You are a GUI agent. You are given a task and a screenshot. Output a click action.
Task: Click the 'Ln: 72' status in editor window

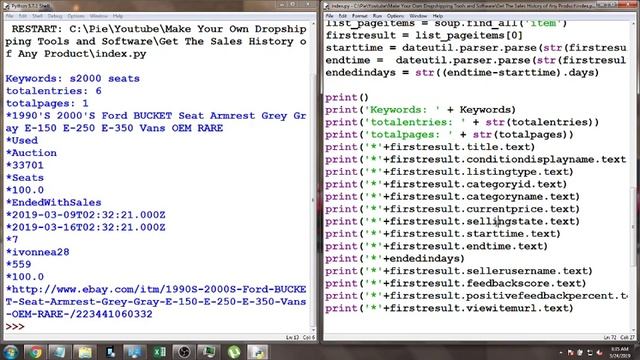pos(609,338)
